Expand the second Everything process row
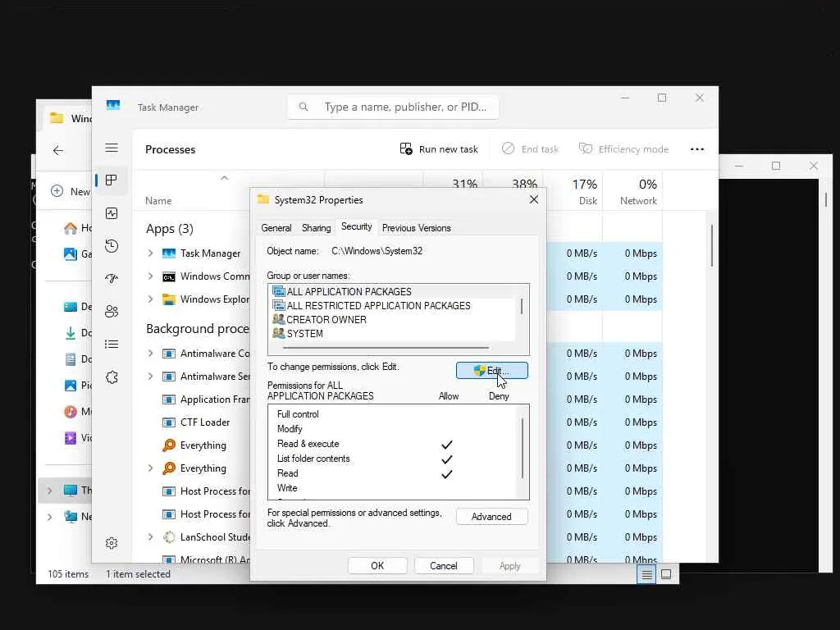The height and width of the screenshot is (630, 840). (151, 468)
